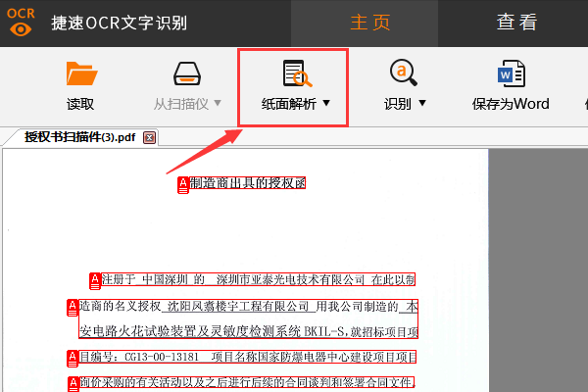Click the 纸面解析 page analysis icon

click(x=297, y=73)
